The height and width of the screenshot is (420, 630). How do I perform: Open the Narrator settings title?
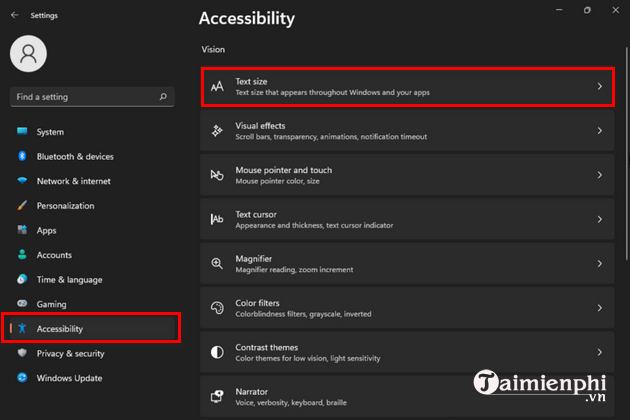click(x=252, y=391)
